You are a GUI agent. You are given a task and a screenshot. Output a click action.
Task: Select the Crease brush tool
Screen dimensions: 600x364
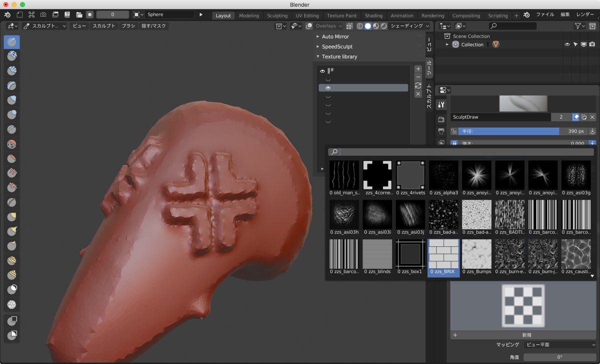12,129
